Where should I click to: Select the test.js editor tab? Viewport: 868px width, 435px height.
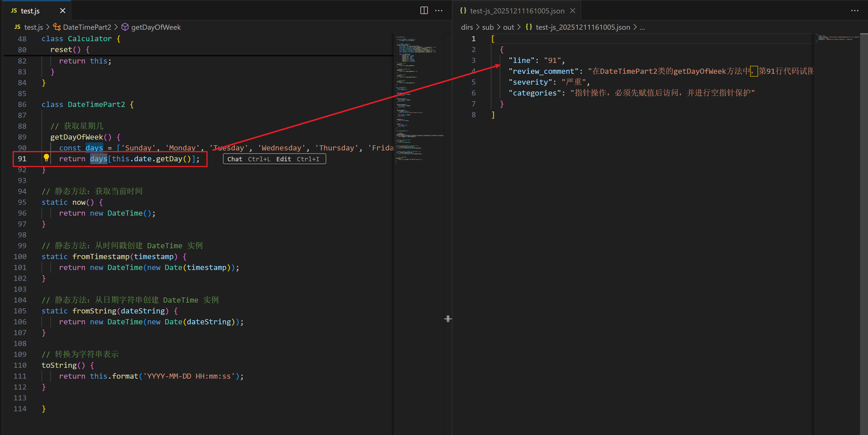30,11
